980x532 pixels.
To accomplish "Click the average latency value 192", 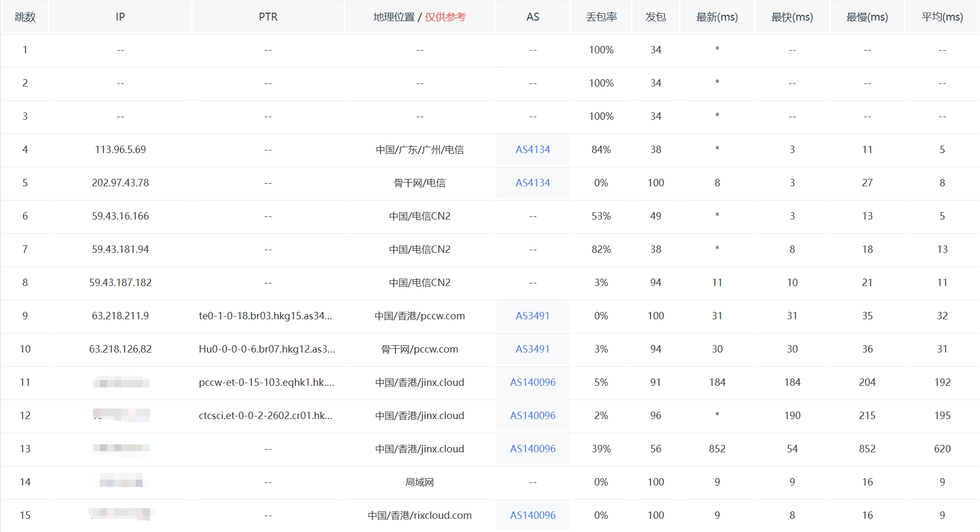I will point(943,382).
